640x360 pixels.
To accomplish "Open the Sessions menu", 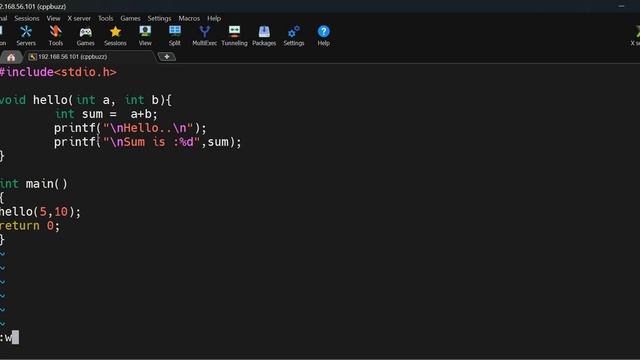I will (27, 18).
